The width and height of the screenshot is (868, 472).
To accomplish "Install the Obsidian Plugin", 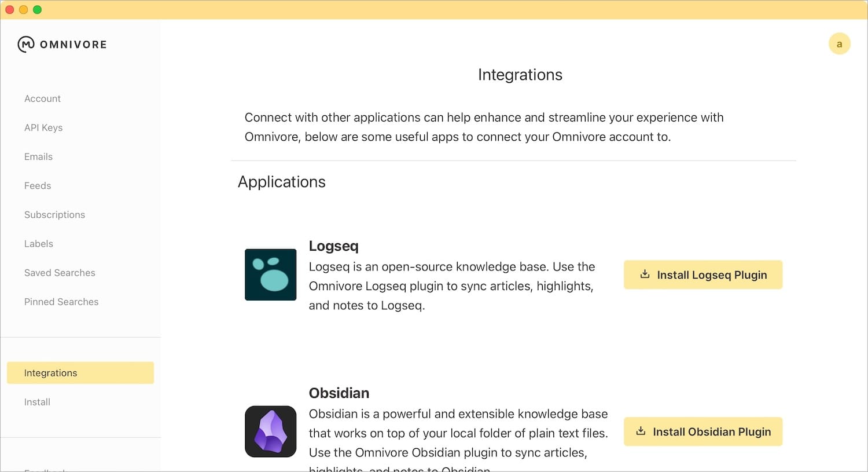I will tap(703, 431).
